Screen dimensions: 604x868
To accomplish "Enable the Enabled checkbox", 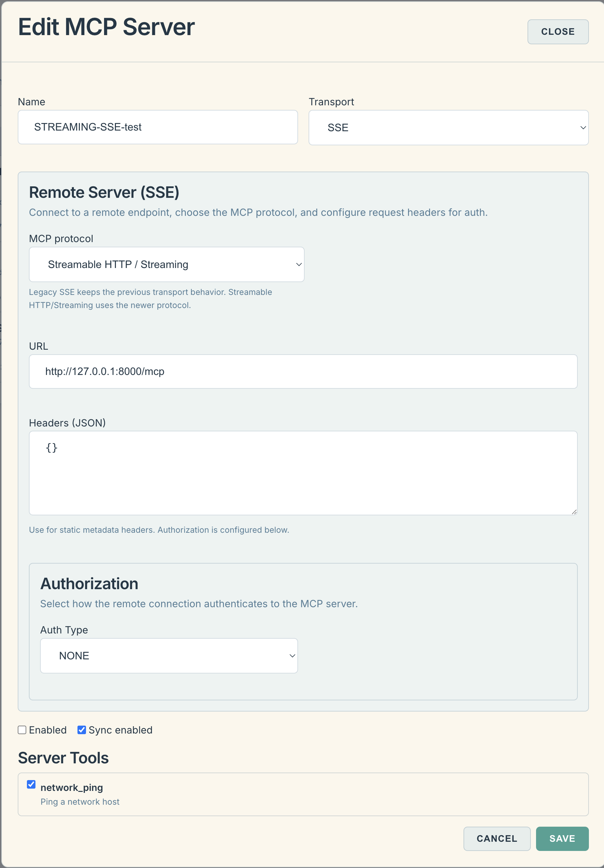I will pyautogui.click(x=22, y=730).
